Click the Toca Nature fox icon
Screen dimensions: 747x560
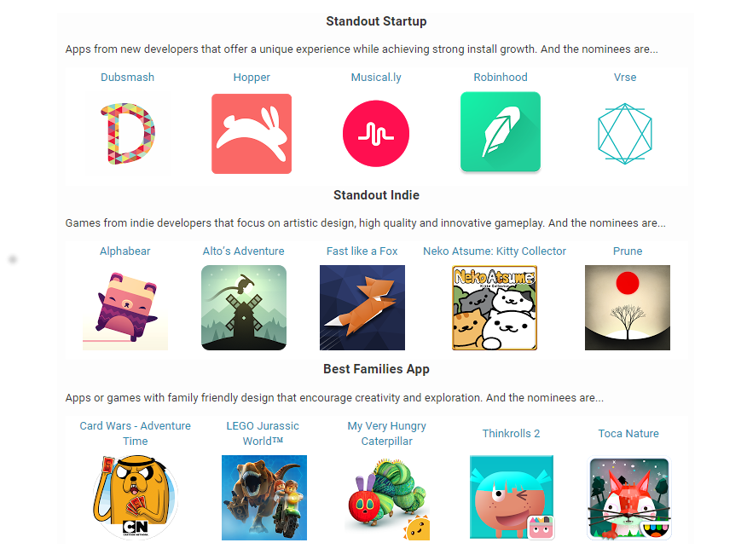[628, 498]
